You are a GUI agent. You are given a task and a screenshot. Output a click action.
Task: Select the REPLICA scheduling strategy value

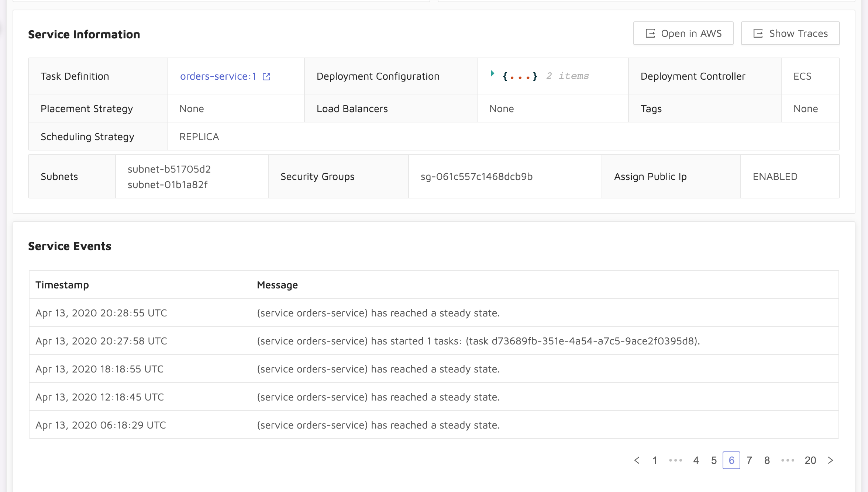[199, 137]
